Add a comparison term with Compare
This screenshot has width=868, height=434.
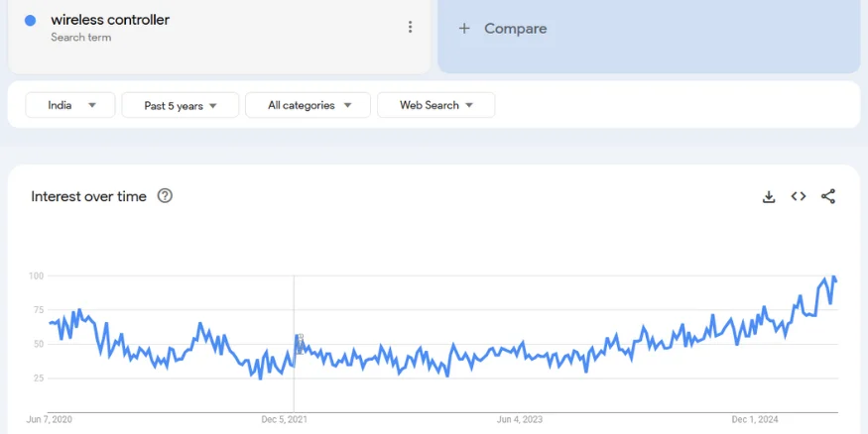[x=504, y=29]
